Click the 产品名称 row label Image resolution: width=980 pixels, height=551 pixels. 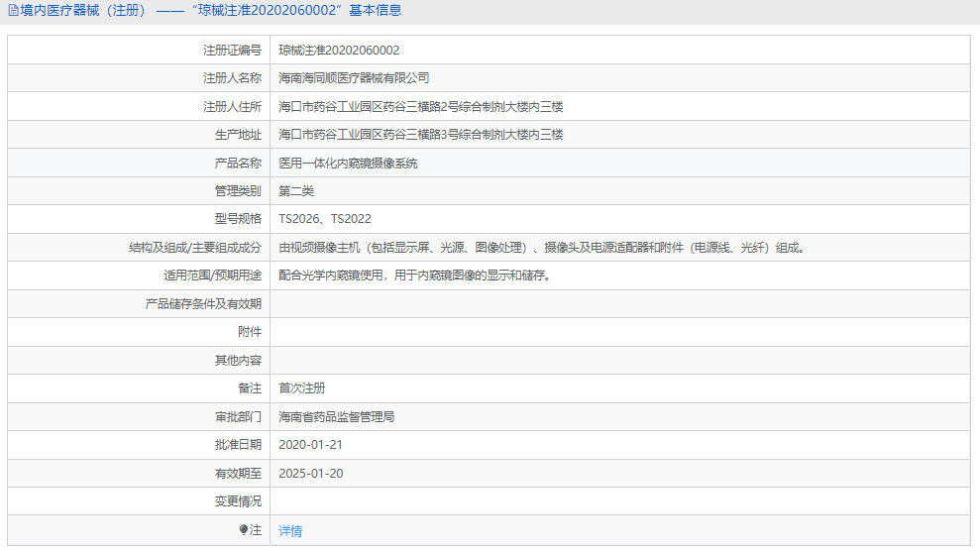click(238, 164)
